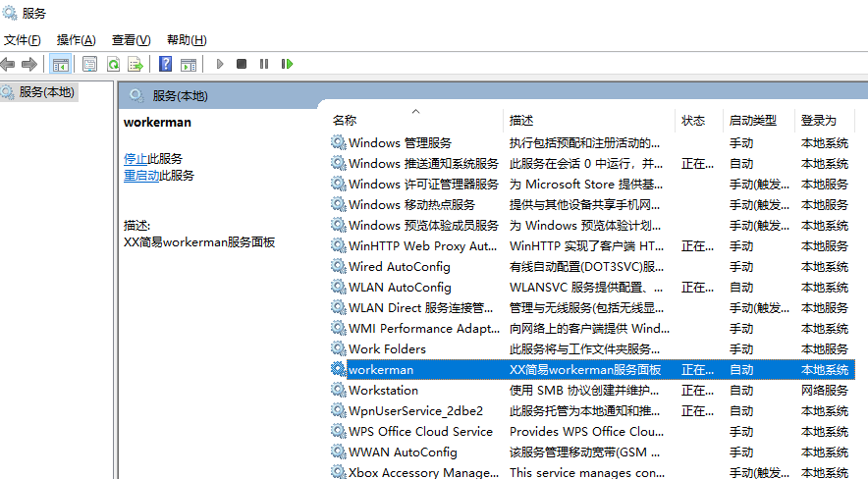Image resolution: width=868 pixels, height=479 pixels.
Task: Sort by the 描述 column header
Action: (x=521, y=120)
